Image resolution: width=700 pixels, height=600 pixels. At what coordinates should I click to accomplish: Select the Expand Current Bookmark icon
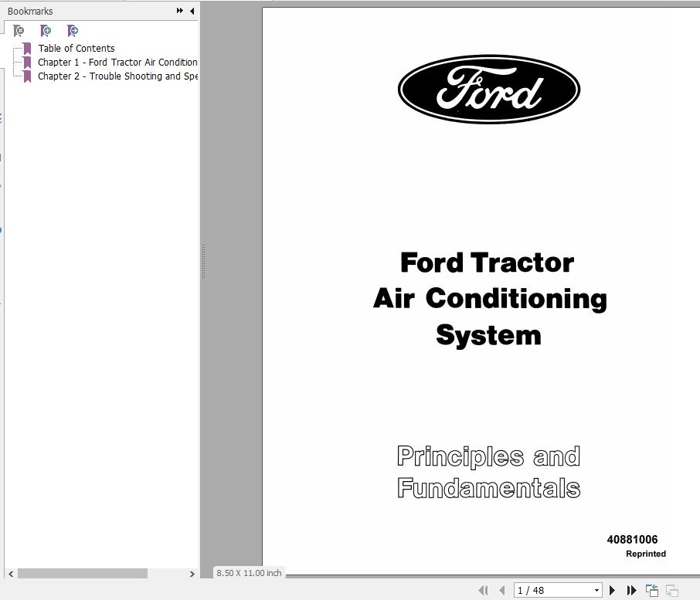click(x=73, y=30)
